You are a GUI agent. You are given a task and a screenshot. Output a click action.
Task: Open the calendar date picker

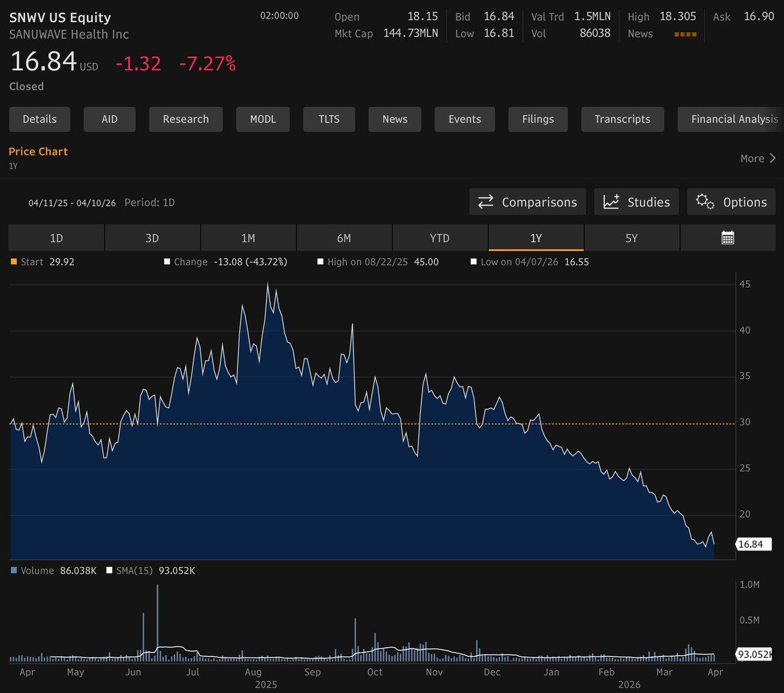727,237
